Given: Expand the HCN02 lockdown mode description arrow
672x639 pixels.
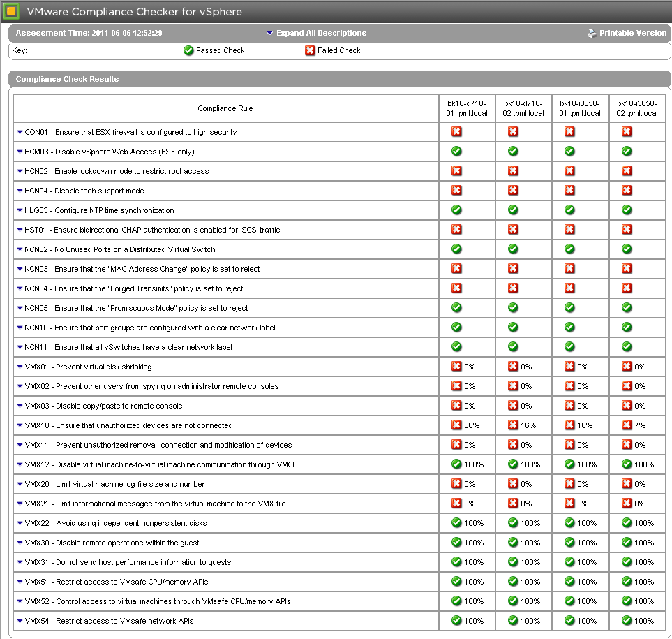Looking at the screenshot, I should (x=20, y=171).
